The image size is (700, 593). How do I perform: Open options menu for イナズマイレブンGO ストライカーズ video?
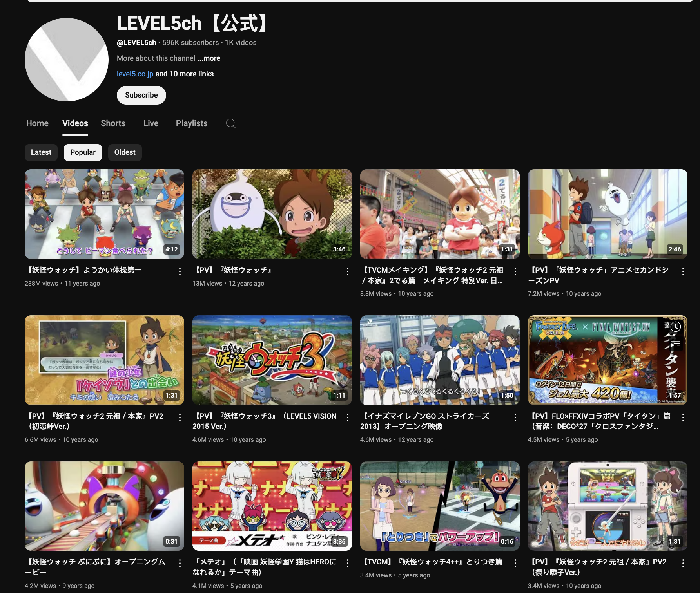[x=515, y=417]
